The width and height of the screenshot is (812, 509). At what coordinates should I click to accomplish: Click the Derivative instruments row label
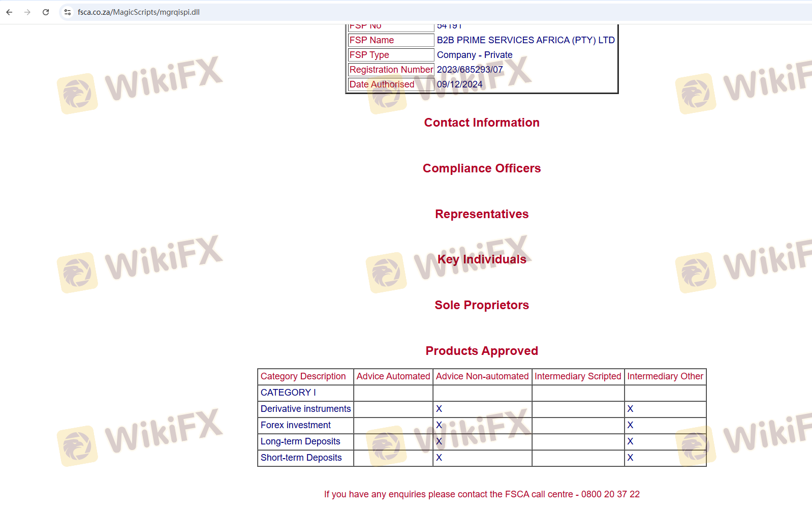[x=306, y=409]
